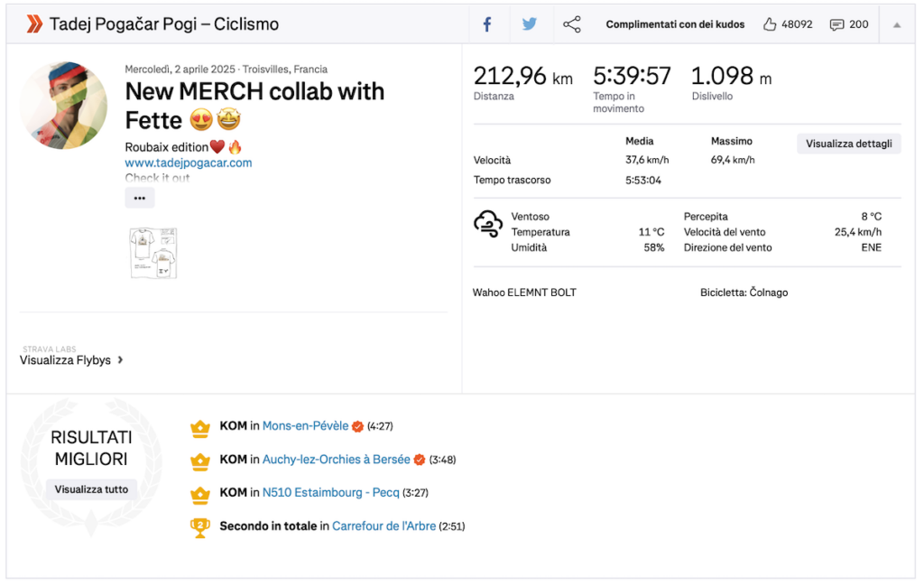Open the generic share icon
The image size is (924, 586).
coord(571,24)
